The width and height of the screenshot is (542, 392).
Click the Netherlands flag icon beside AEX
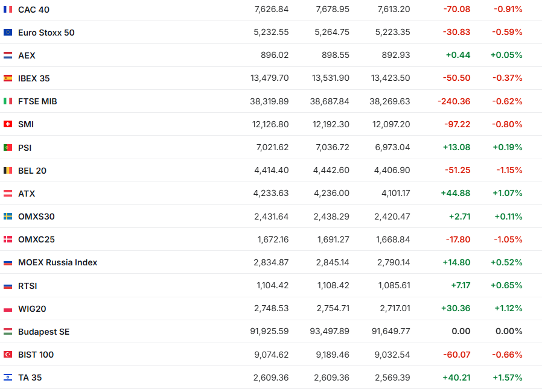[x=8, y=55]
